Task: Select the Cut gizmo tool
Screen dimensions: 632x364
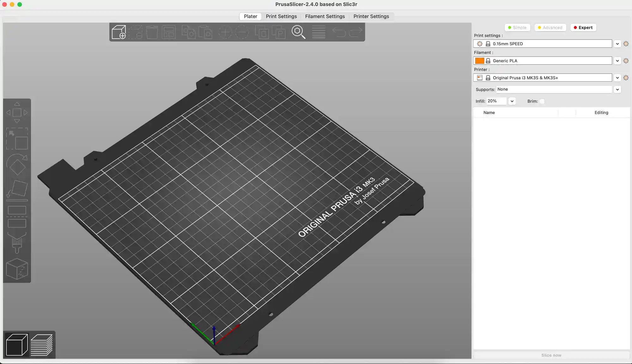Action: click(x=17, y=217)
